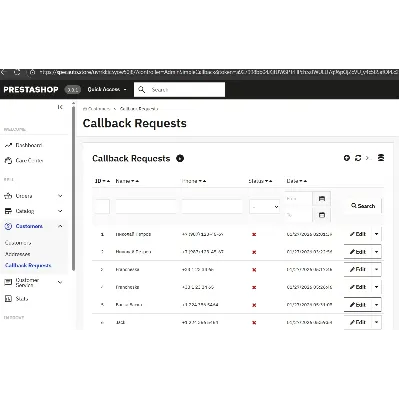Click the Orders basket icon in the sidebar
Screen dimensions: 400x400
8,196
